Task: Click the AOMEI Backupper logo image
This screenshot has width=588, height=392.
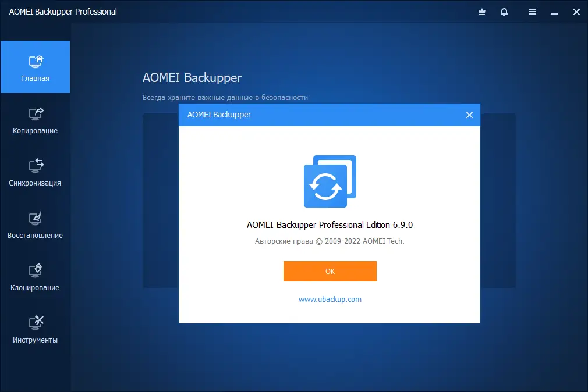Action: [330, 181]
